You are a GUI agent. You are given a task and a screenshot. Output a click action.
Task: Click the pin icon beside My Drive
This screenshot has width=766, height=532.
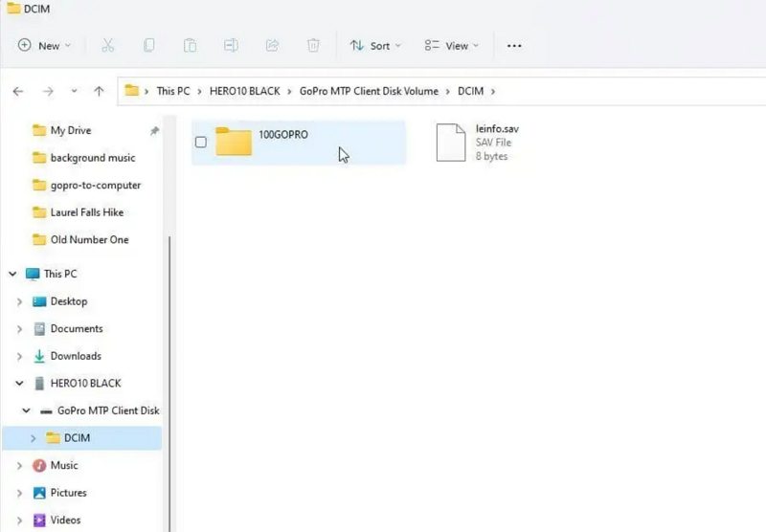click(154, 131)
